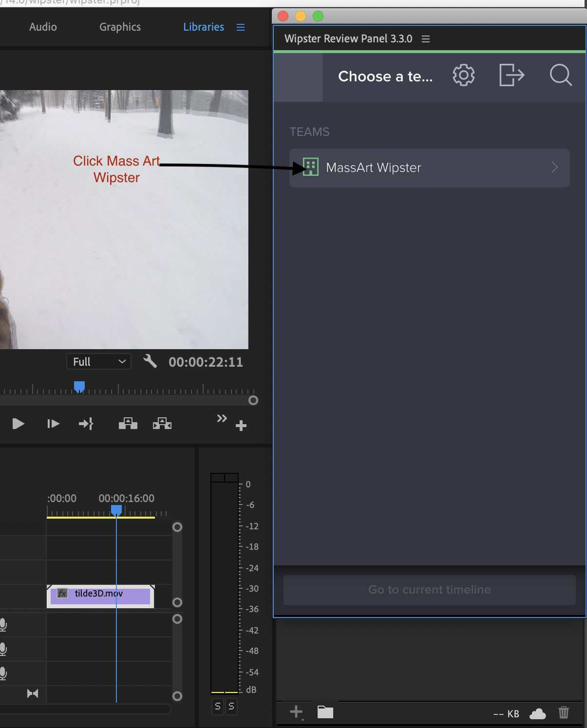This screenshot has height=728, width=587.
Task: Click the new folder bin icon
Action: 325,712
